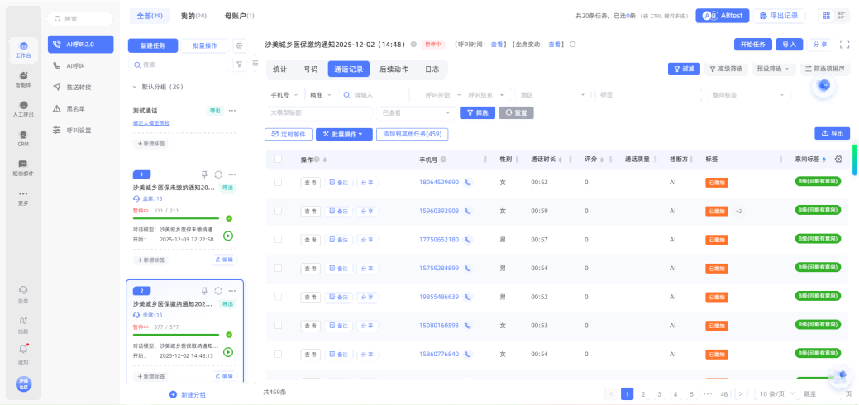Open the 短信邮件 sidebar icon
This screenshot has width=859, height=405.
(x=22, y=166)
